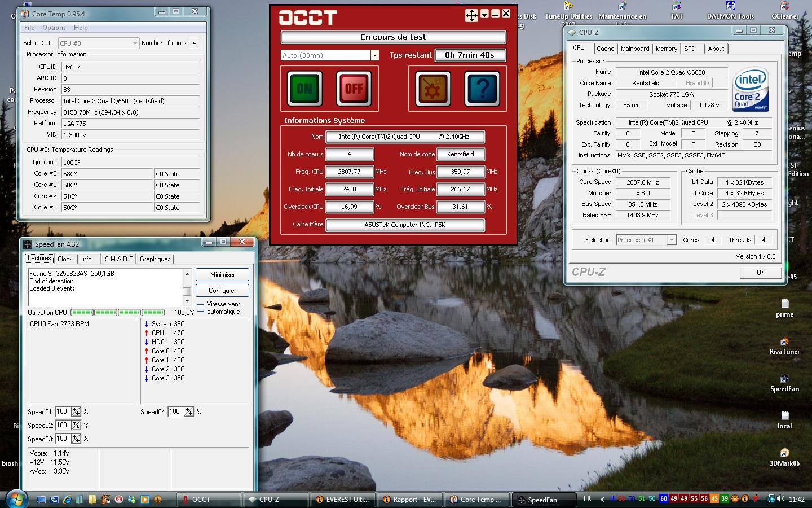Click the Windows Start orb
Viewport: 812px width, 508px height.
[16, 499]
